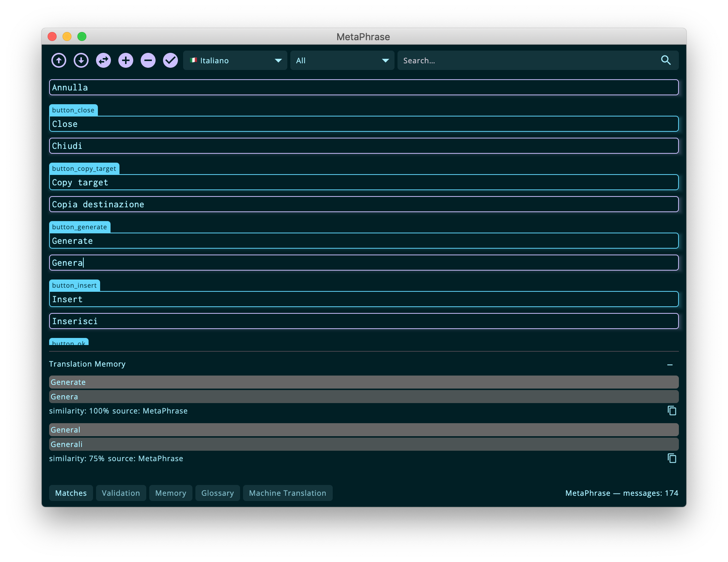Copy the 100% similarity match 'Genera'
This screenshot has height=562, width=728.
(x=672, y=411)
